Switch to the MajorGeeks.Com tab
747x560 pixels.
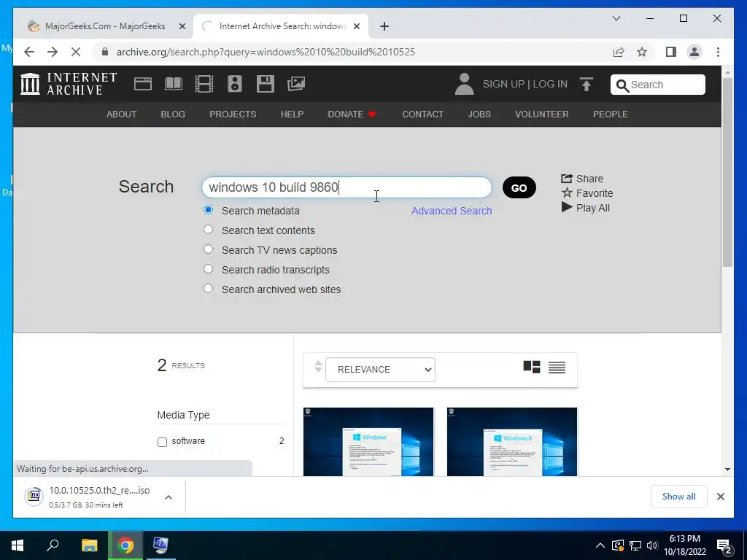[104, 26]
